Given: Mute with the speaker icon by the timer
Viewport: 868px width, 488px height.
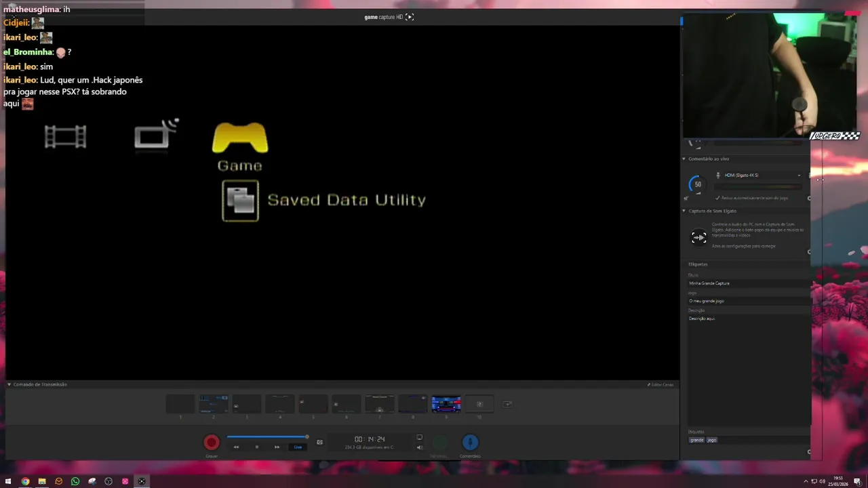Looking at the screenshot, I should click(x=419, y=447).
